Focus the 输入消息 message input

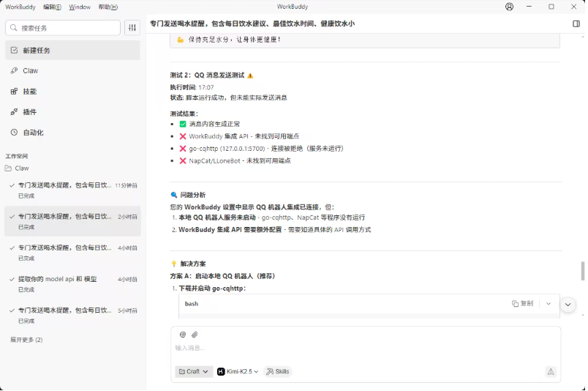[x=366, y=349]
